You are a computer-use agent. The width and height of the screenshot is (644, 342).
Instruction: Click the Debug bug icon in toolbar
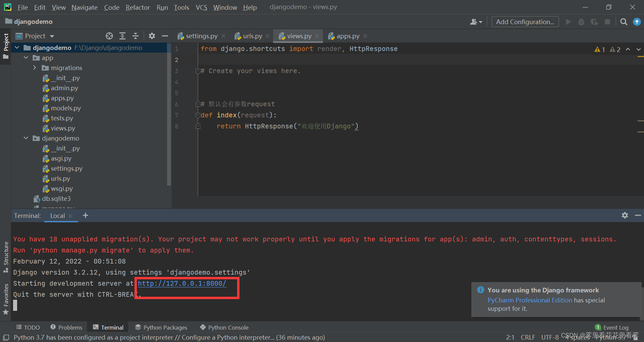[x=581, y=22]
